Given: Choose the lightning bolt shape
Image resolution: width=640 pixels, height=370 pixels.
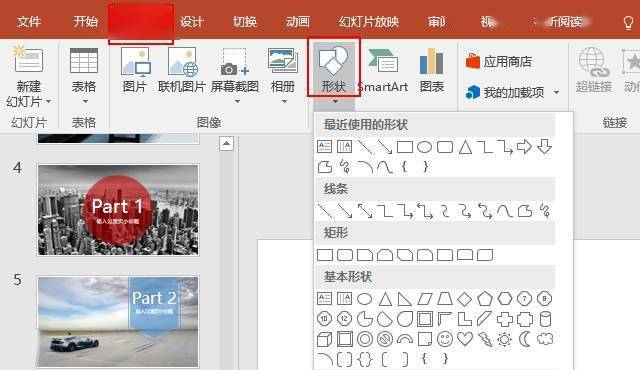Looking at the screenshot, I should click(485, 339).
